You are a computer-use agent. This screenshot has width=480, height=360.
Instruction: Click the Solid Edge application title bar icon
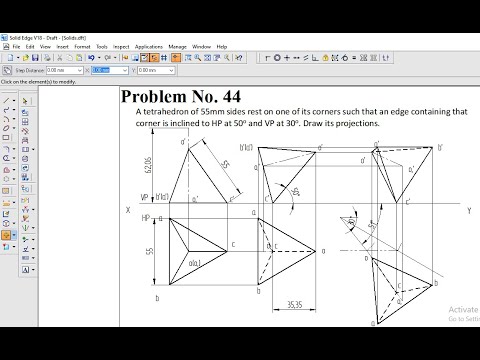pyautogui.click(x=4, y=38)
